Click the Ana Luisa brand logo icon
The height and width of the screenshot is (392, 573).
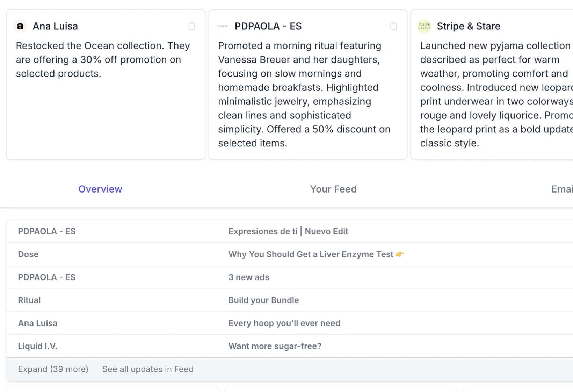[20, 26]
